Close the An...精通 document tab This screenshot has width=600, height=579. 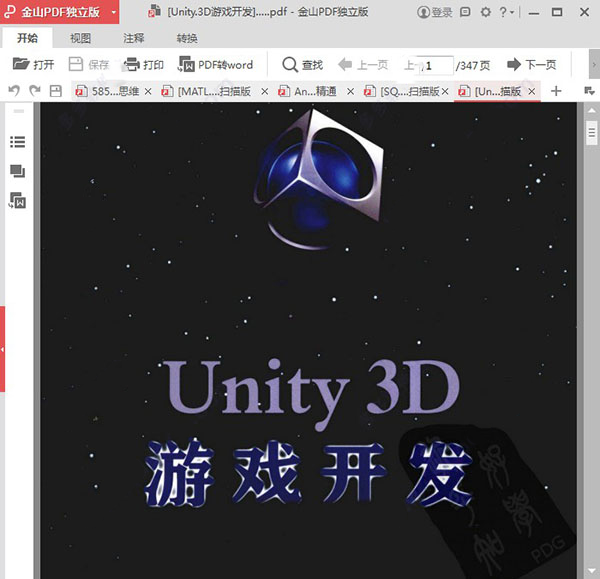tap(350, 91)
